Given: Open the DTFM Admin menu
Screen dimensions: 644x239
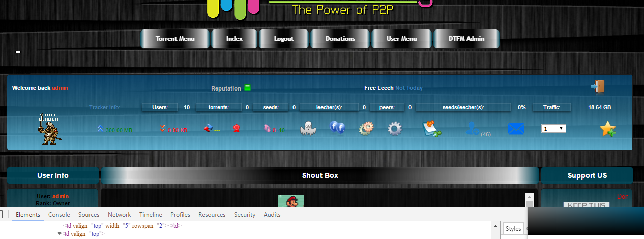Looking at the screenshot, I should 466,39.
